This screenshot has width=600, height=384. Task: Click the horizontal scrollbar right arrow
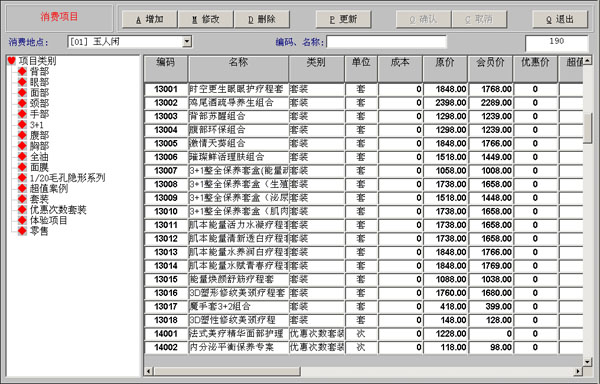pyautogui.click(x=578, y=371)
